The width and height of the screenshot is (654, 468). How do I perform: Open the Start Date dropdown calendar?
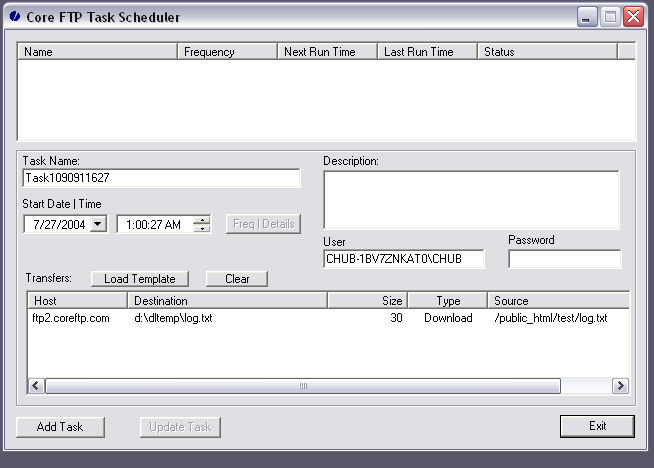tap(98, 225)
